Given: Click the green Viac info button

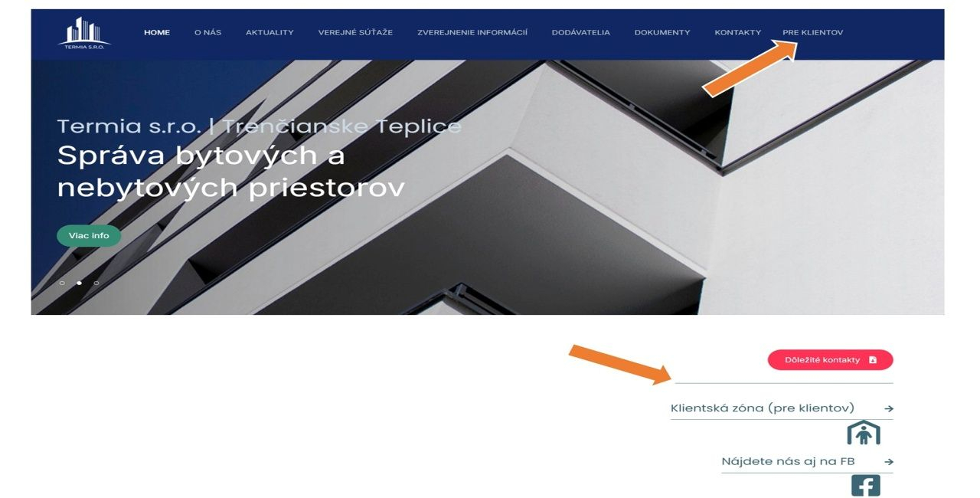Looking at the screenshot, I should click(89, 236).
